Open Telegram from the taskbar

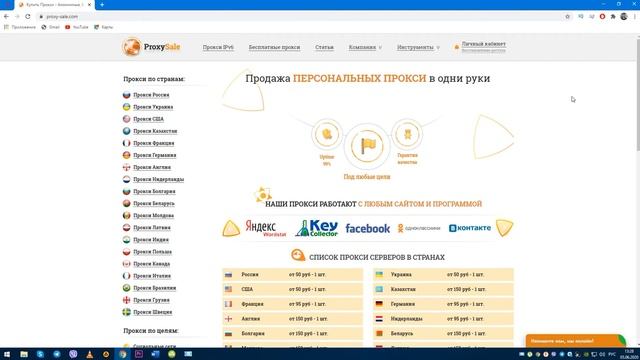click(x=57, y=354)
